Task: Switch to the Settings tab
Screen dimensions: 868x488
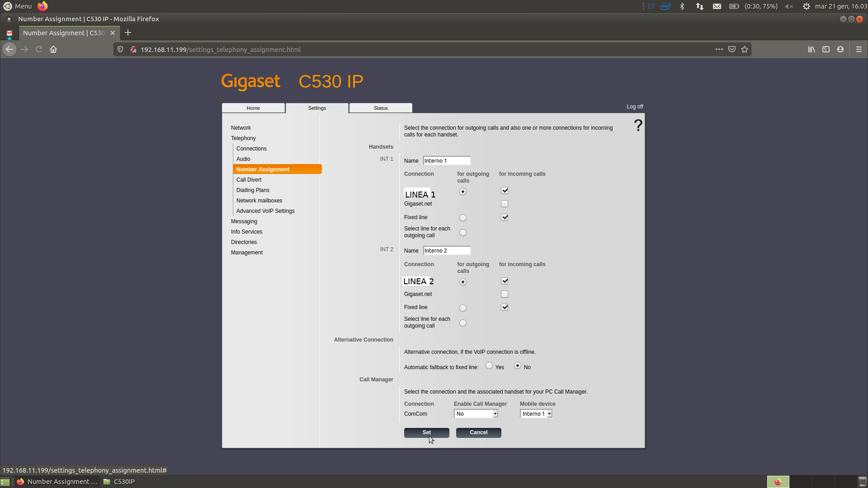Action: point(317,108)
